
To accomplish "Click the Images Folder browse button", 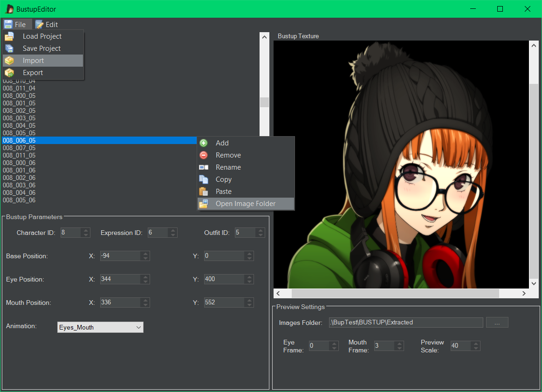I will click(497, 323).
